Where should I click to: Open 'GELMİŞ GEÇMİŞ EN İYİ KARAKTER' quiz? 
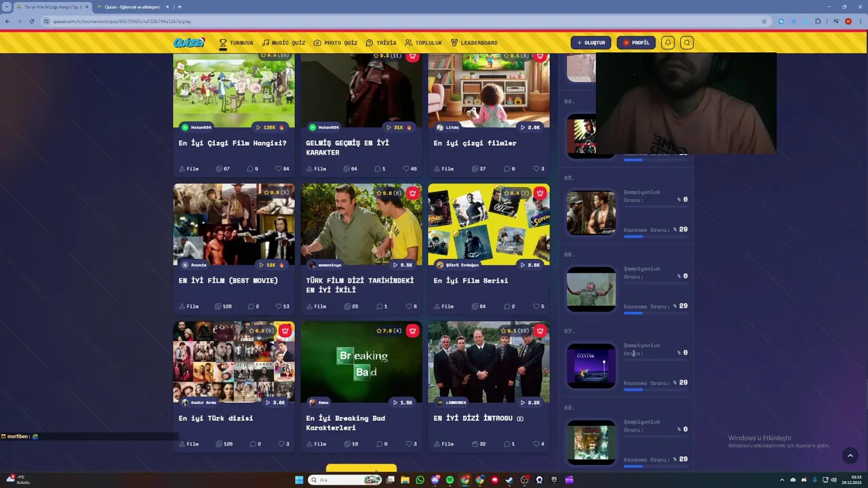[x=348, y=148]
